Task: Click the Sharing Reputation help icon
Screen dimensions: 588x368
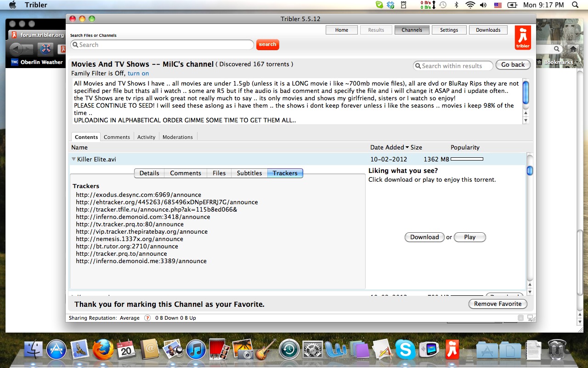Action: pyautogui.click(x=147, y=318)
